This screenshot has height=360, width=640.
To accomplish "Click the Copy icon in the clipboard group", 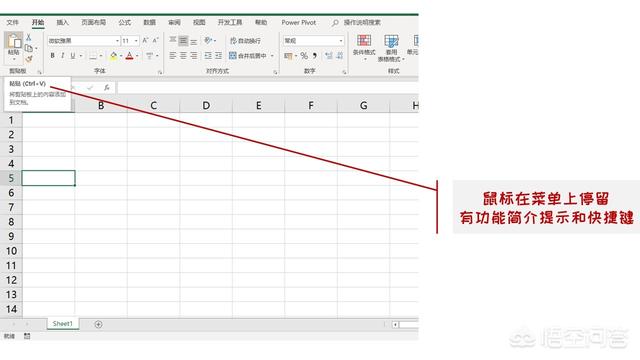I will [29, 48].
